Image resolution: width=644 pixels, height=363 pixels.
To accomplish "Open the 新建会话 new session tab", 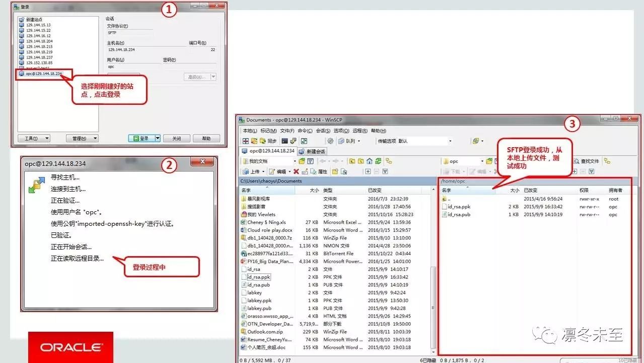I will [x=312, y=151].
